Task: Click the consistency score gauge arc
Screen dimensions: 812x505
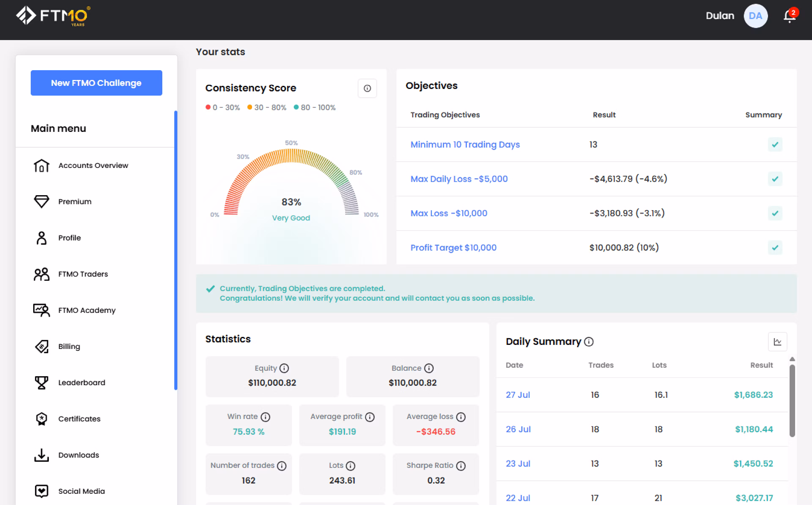Action: (x=291, y=156)
